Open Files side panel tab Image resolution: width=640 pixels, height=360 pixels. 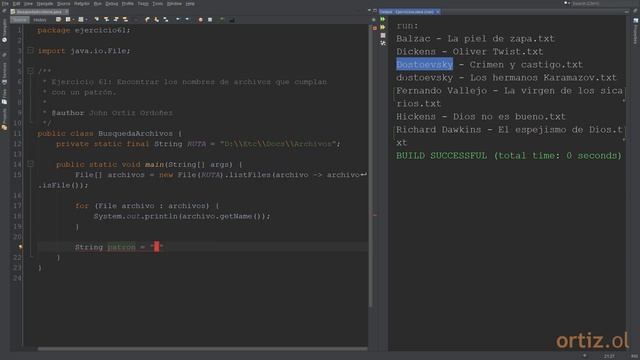click(4, 96)
